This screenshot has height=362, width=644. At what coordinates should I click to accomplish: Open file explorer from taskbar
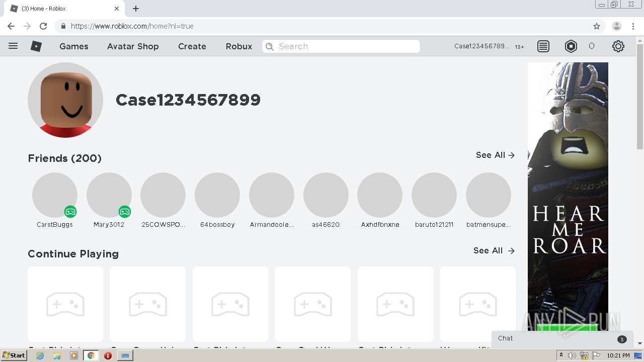(57, 355)
